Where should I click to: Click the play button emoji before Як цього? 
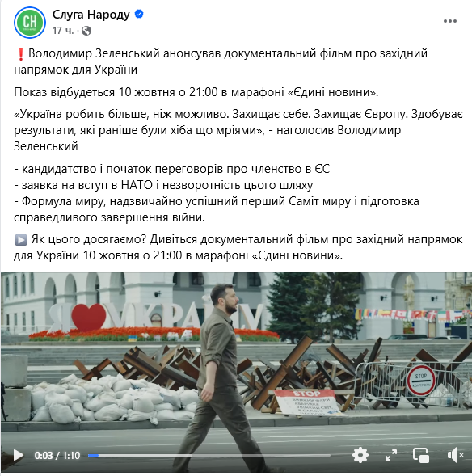coord(21,240)
